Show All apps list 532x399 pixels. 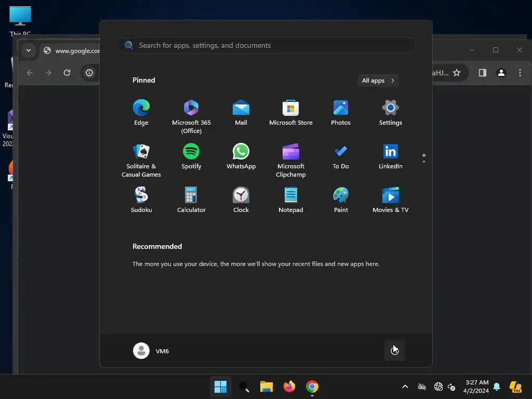tap(378, 81)
